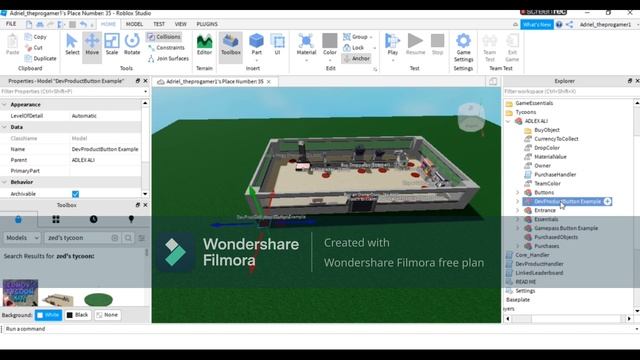Switch to the HOME ribbon tab
The image size is (640, 360).
(108, 24)
